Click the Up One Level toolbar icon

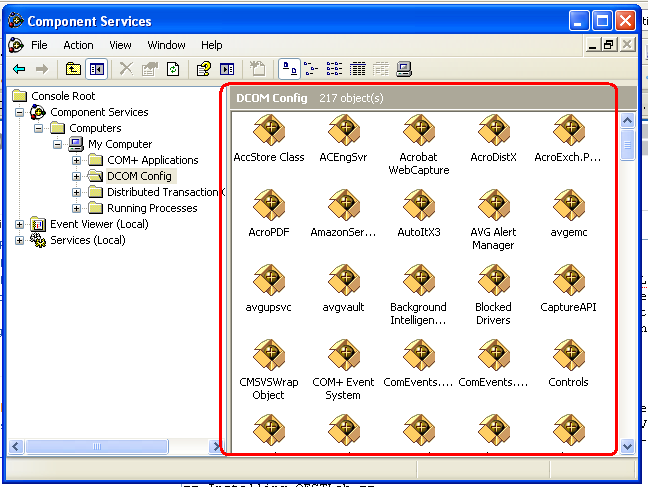click(73, 69)
